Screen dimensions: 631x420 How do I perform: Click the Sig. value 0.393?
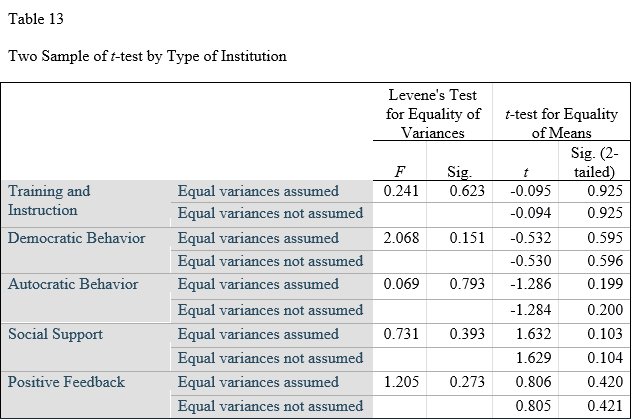tap(467, 334)
